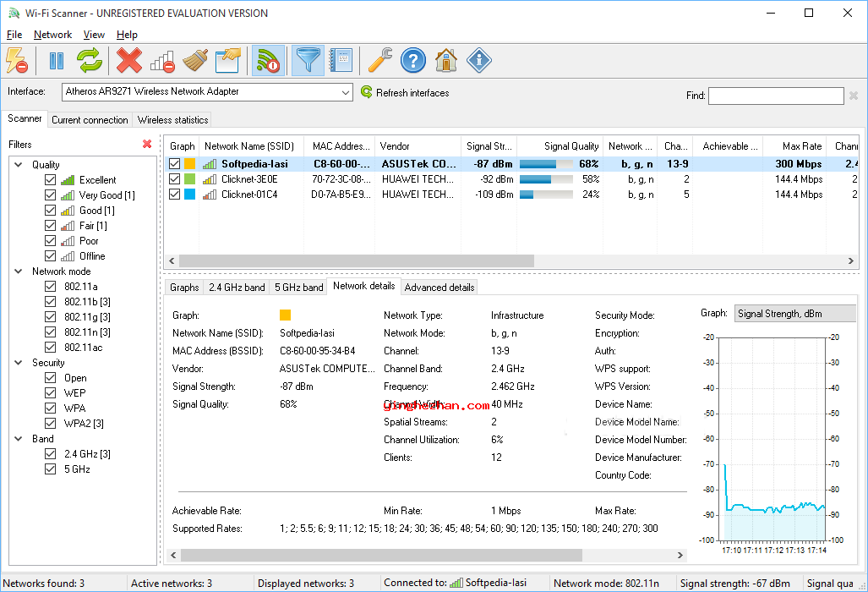Click the details panel horizontal scrollbar left arrow

click(173, 555)
